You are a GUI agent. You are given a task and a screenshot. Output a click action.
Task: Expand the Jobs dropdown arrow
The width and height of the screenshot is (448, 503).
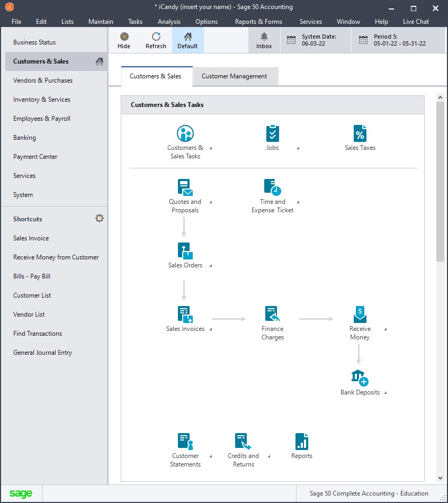coord(298,148)
